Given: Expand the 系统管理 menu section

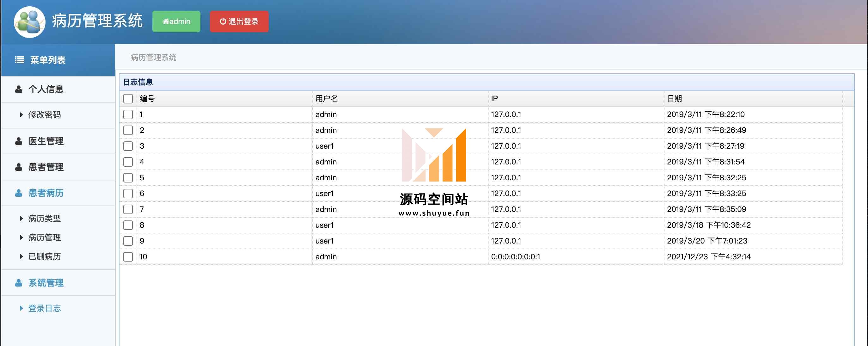Looking at the screenshot, I should point(58,283).
